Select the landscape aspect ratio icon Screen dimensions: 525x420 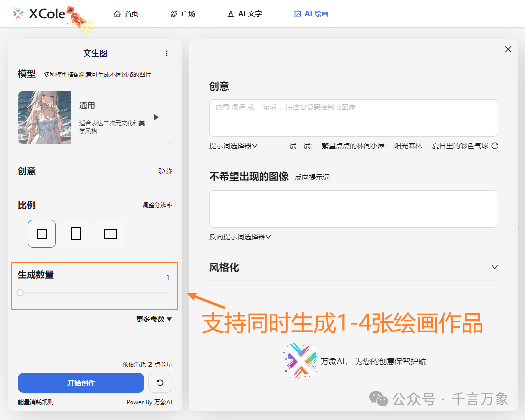[110, 234]
